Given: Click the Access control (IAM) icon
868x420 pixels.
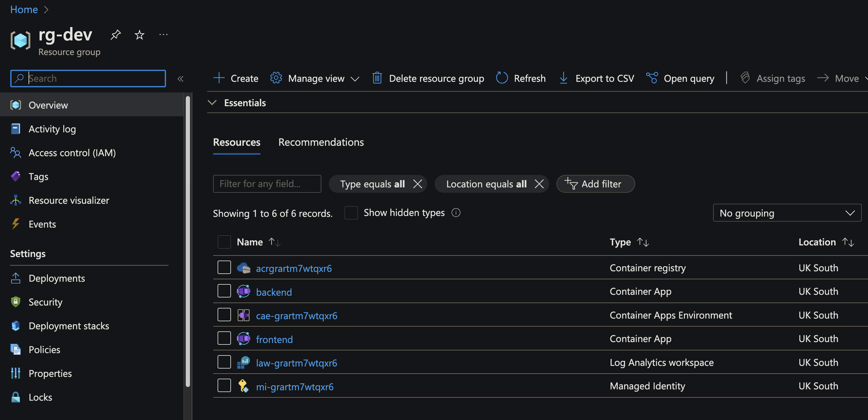Looking at the screenshot, I should click(x=15, y=153).
